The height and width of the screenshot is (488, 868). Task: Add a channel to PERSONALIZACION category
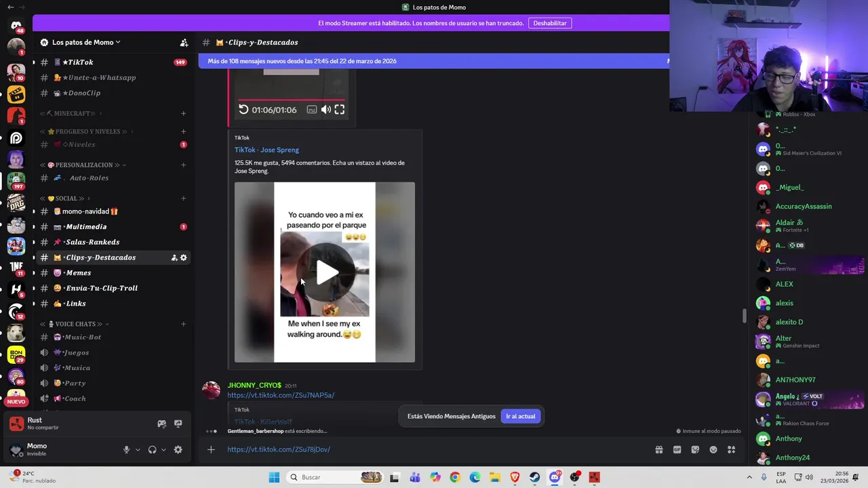coord(184,165)
